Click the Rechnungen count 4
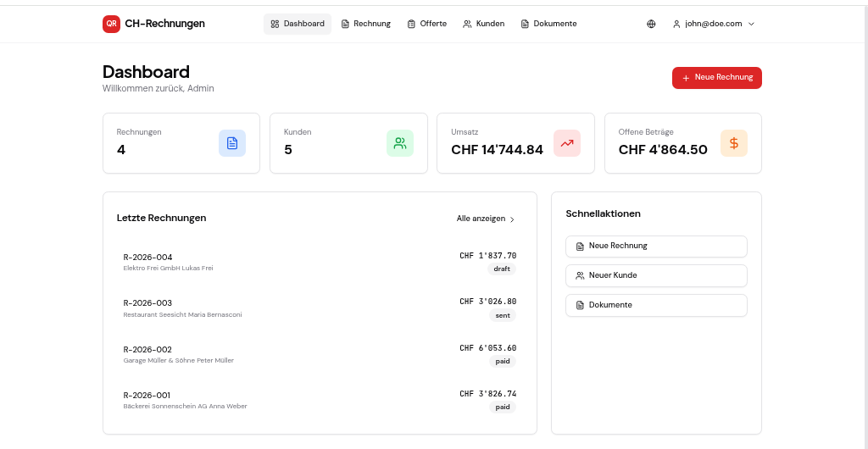The image size is (868, 449). pyautogui.click(x=121, y=150)
